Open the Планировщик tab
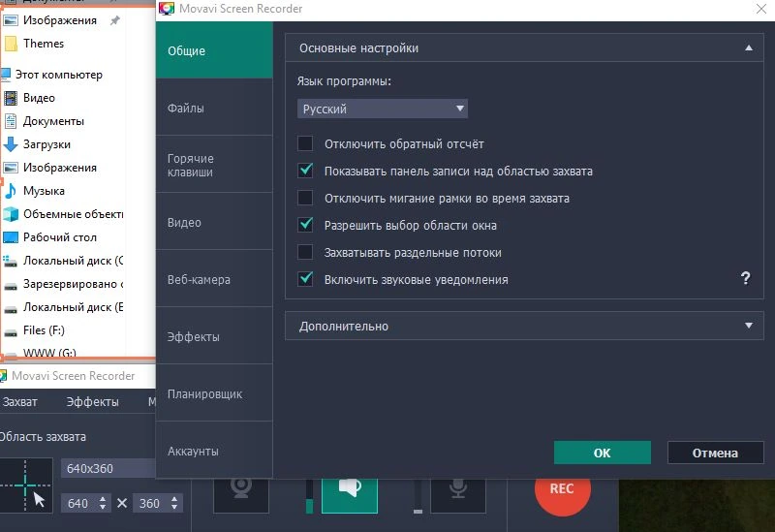775x532 pixels. (214, 393)
